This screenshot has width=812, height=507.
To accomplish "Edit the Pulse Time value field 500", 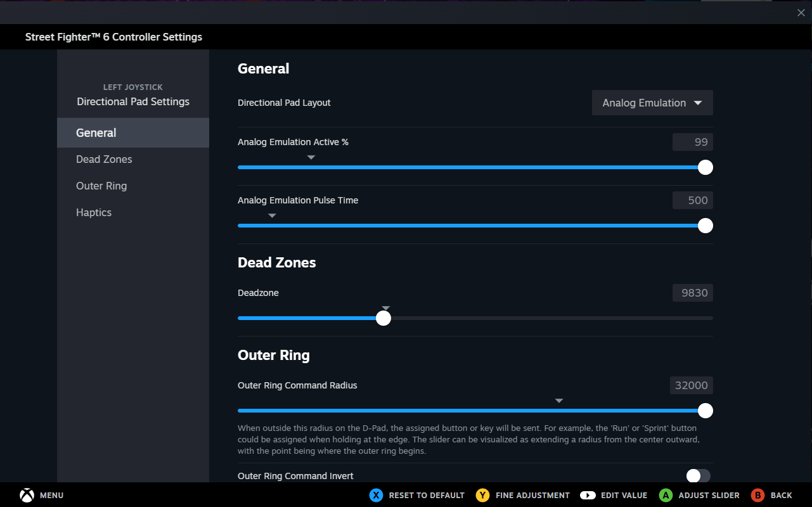I will (693, 200).
